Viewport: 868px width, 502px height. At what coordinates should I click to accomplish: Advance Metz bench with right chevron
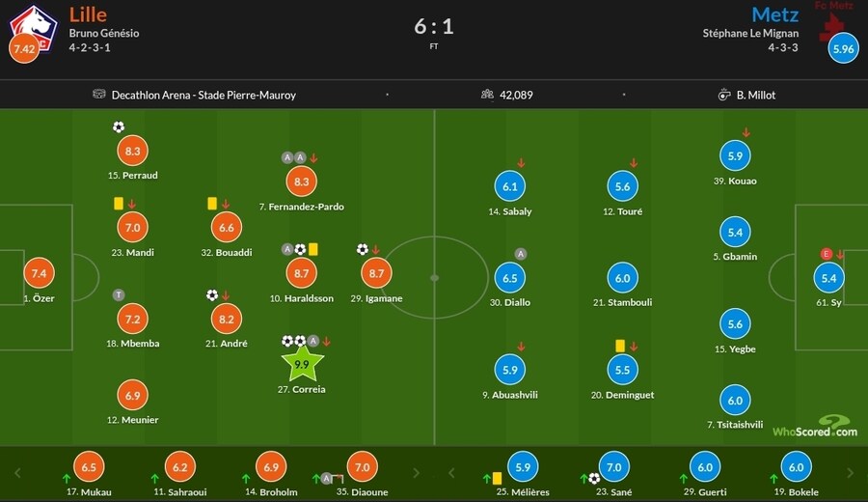[852, 473]
